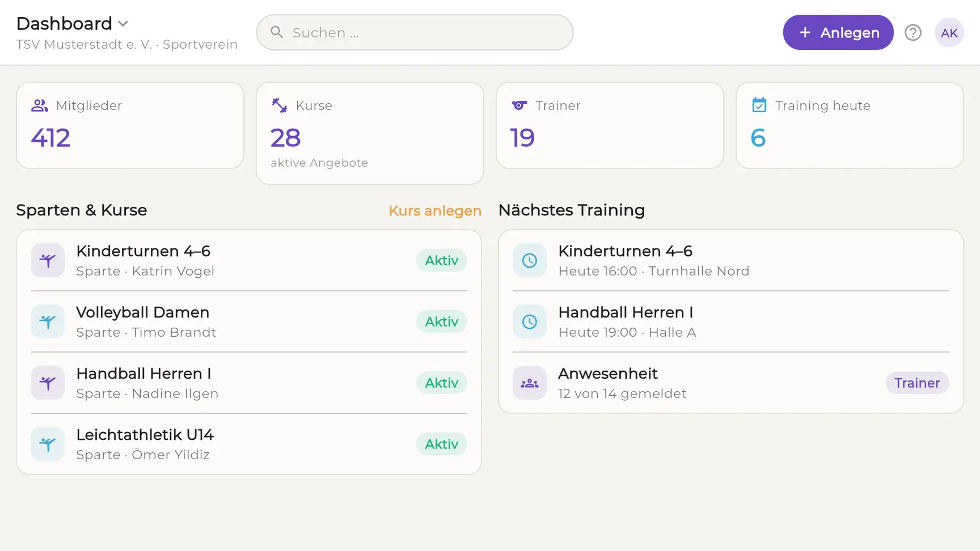Click the plus icon in the Anlegen button

pos(805,33)
